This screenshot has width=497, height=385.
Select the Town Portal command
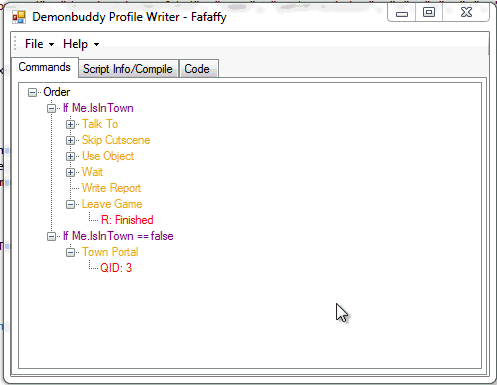[x=110, y=252]
